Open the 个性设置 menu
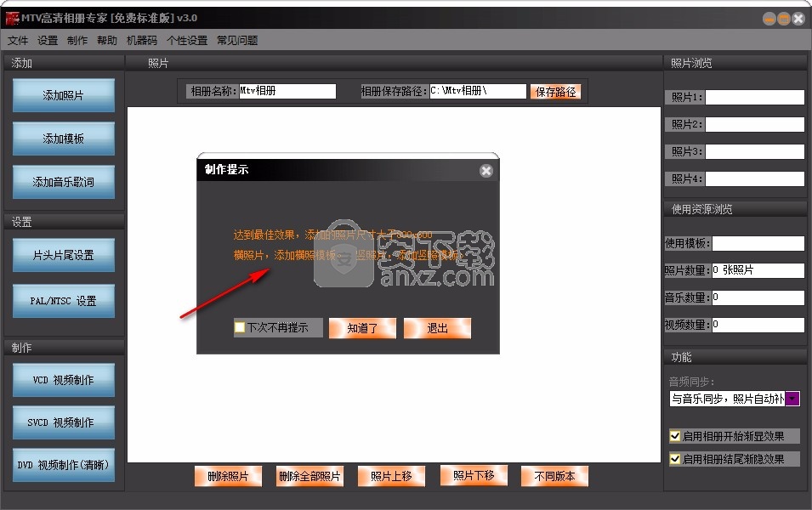812x510 pixels. click(187, 41)
